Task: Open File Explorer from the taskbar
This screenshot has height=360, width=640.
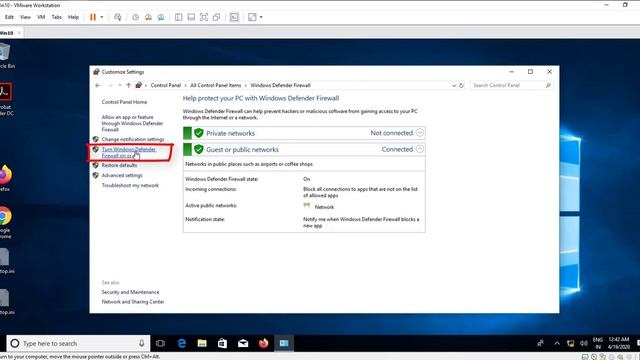Action: tap(202, 344)
